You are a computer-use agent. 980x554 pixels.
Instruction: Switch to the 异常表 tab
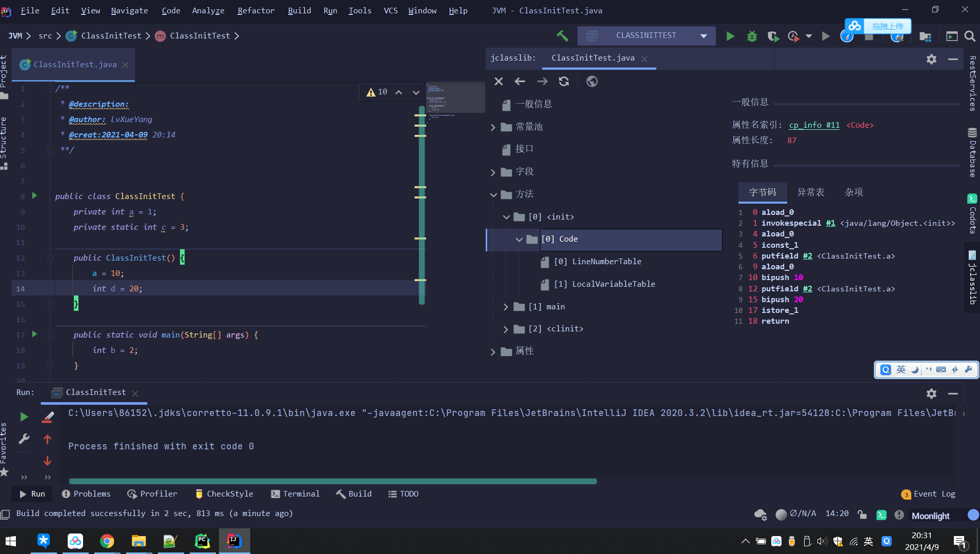click(811, 192)
